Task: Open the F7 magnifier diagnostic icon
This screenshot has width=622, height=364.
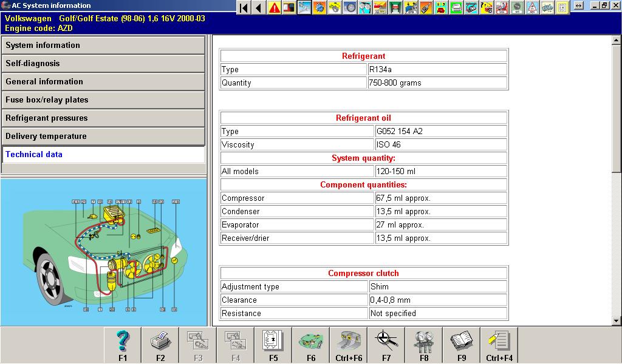Action: 386,345
